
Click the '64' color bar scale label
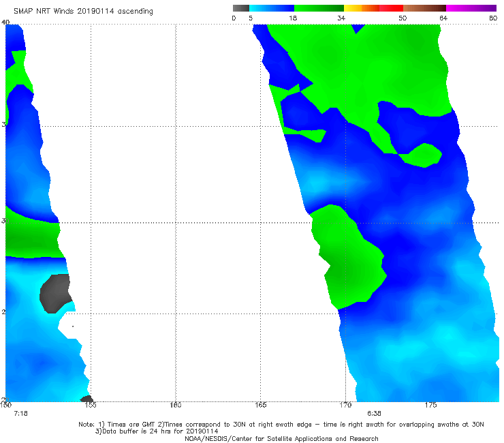click(443, 18)
